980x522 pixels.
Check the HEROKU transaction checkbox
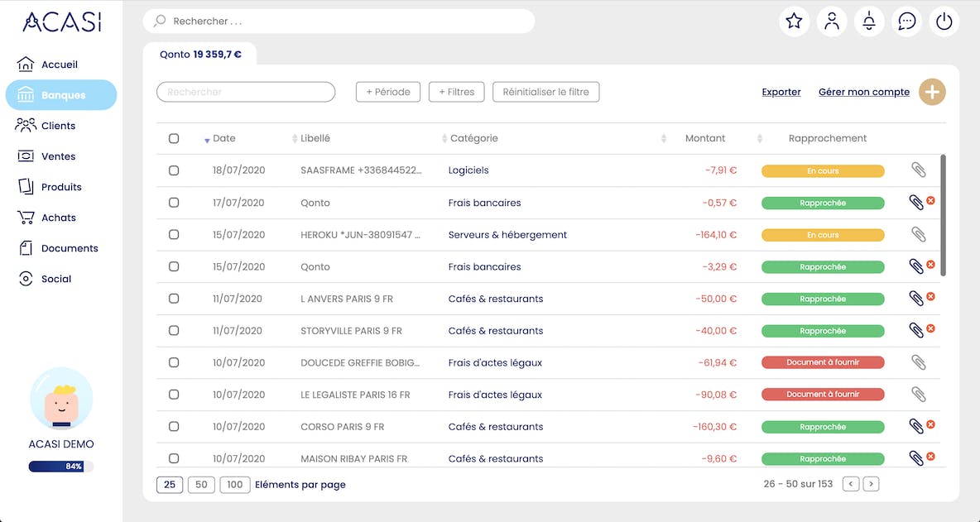(174, 235)
